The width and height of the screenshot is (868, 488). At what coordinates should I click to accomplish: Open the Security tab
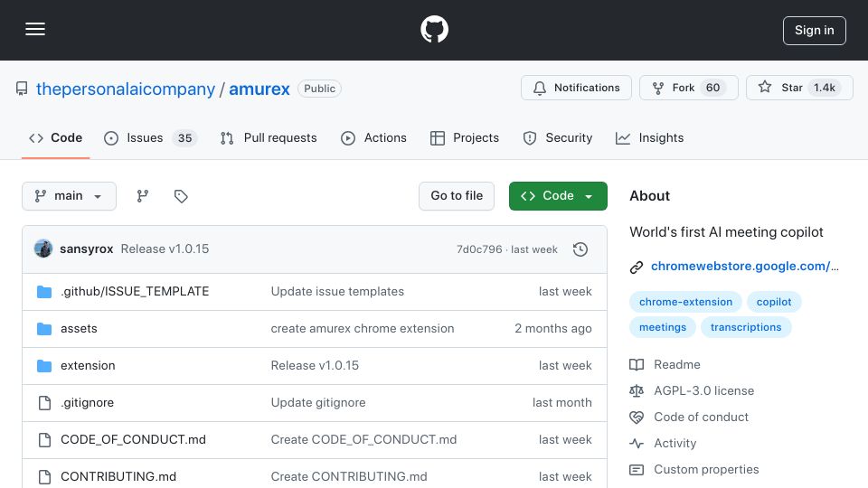point(558,137)
